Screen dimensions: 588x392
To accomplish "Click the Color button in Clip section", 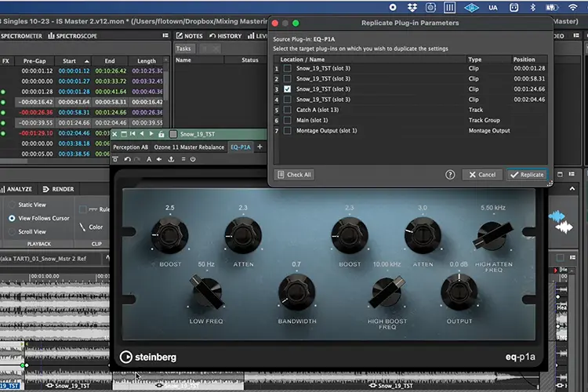I will click(x=92, y=227).
